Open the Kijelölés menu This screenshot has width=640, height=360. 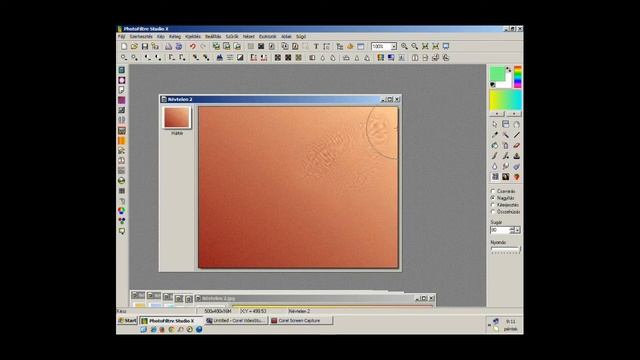[193, 37]
